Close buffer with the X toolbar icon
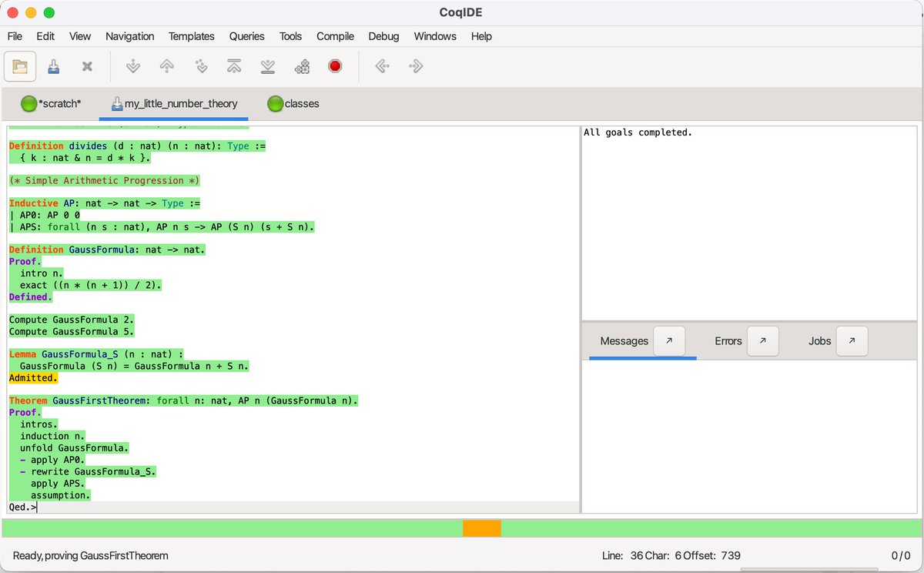This screenshot has width=924, height=573. pyautogui.click(x=87, y=66)
